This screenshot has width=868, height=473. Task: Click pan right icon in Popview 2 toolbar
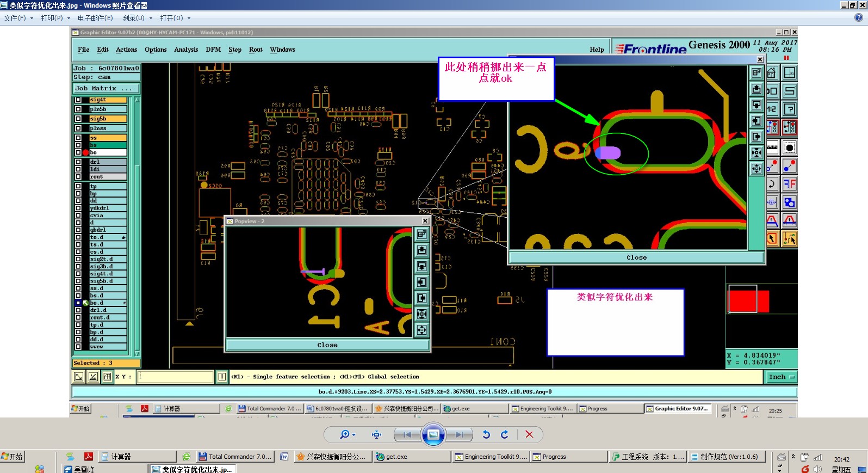(421, 298)
